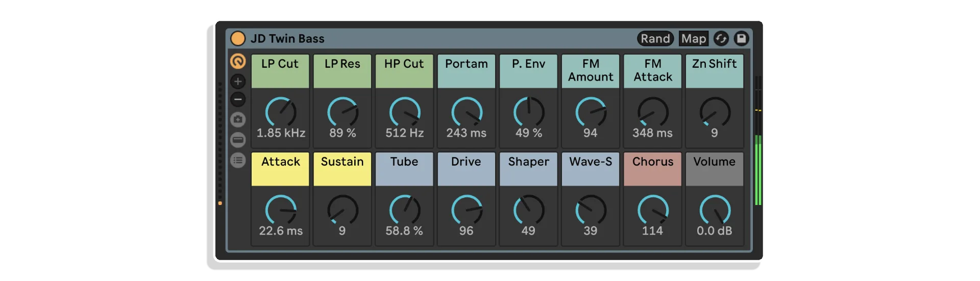
Task: Toggle the macro controls view icon
Action: 238,61
